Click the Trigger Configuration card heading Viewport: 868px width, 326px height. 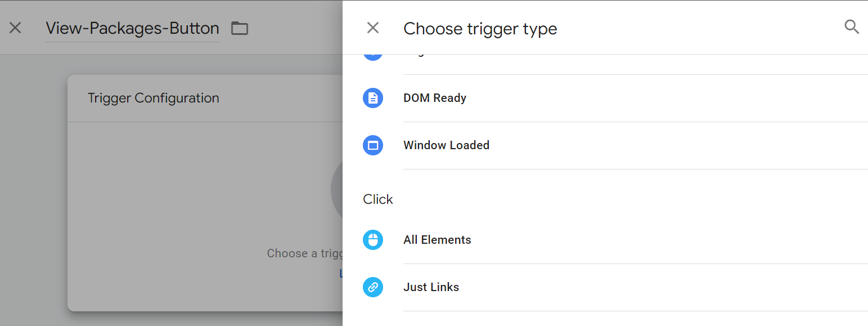point(154,98)
